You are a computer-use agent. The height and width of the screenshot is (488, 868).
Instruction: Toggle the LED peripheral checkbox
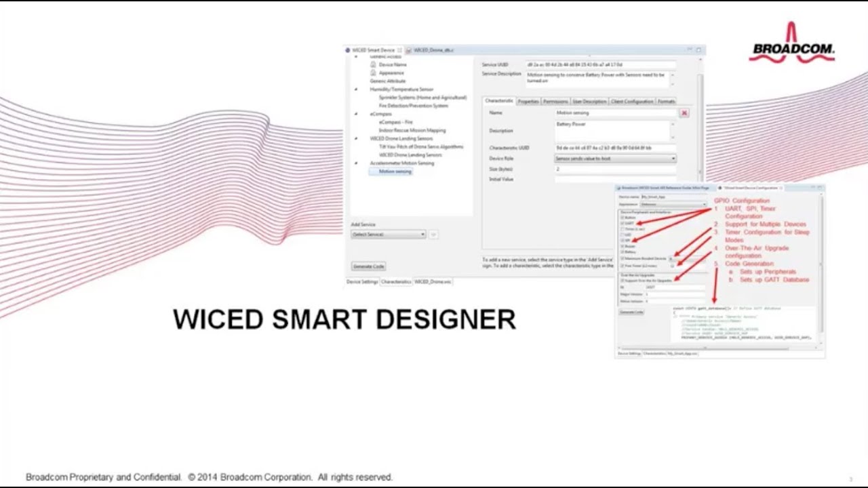623,235
